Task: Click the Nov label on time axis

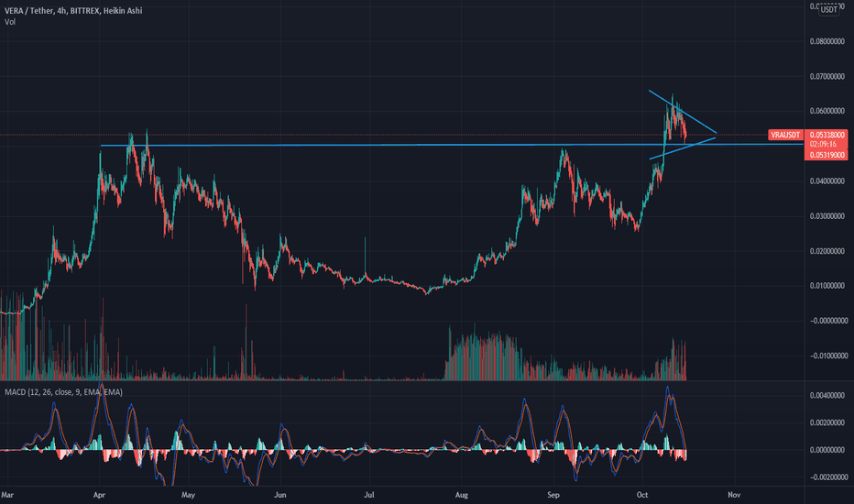Action: 734,495
